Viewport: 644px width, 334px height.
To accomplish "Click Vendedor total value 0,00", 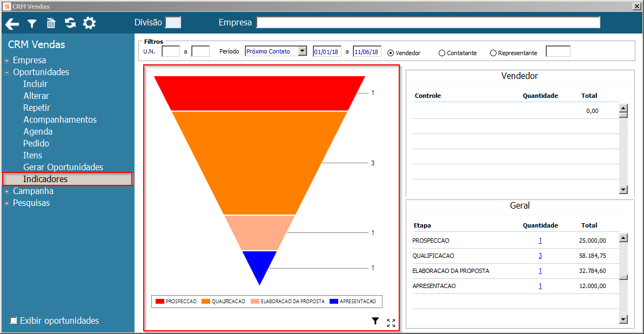I will pyautogui.click(x=592, y=111).
